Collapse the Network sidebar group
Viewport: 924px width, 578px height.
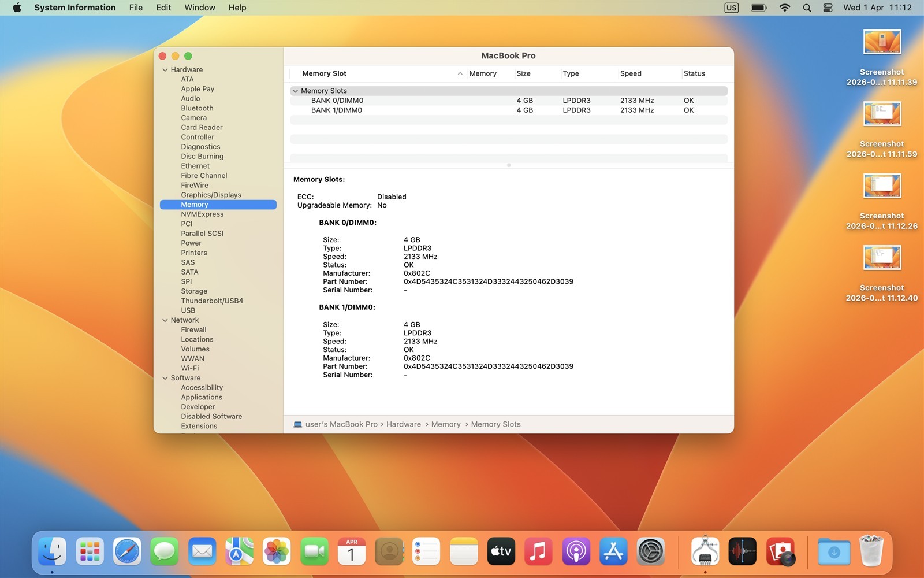(165, 320)
